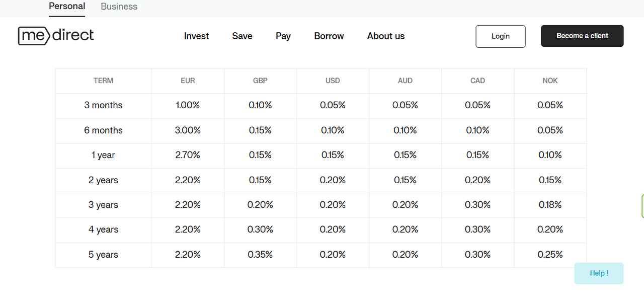The width and height of the screenshot is (644, 306).
Task: Click the Login button
Action: (500, 36)
